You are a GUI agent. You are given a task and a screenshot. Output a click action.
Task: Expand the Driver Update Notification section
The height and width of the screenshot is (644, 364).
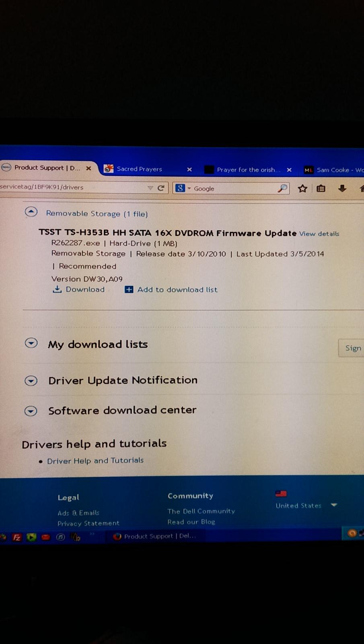(x=31, y=380)
